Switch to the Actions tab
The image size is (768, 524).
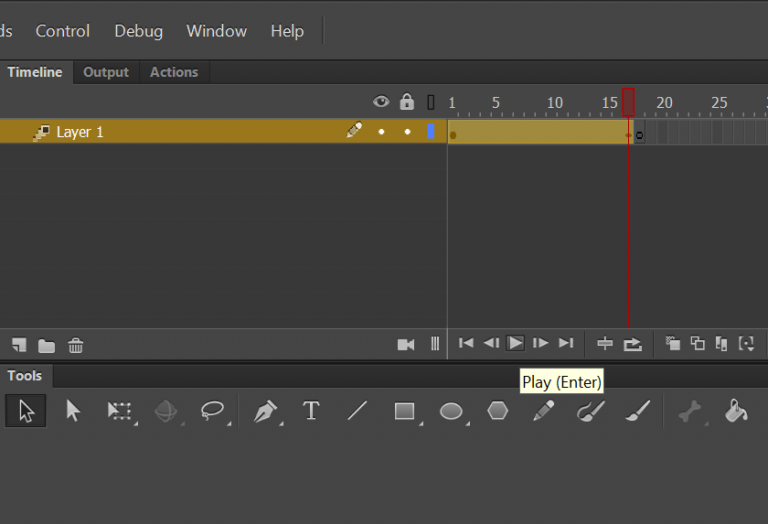[174, 72]
